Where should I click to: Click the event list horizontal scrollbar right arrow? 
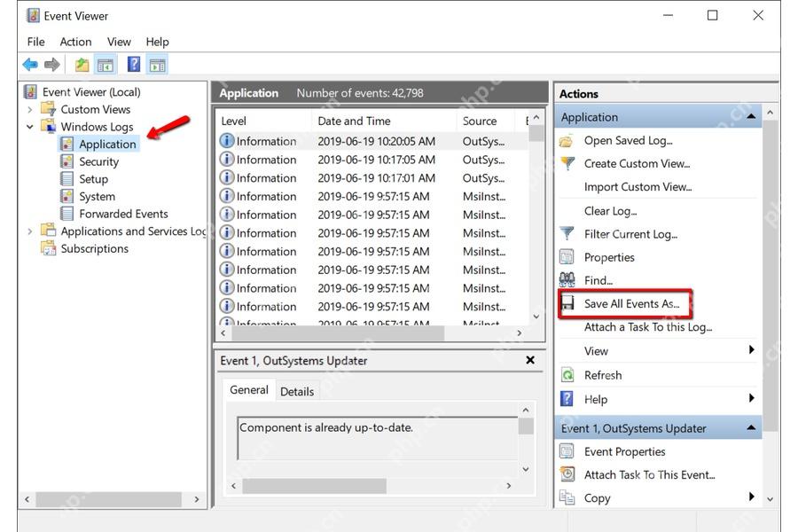[519, 333]
